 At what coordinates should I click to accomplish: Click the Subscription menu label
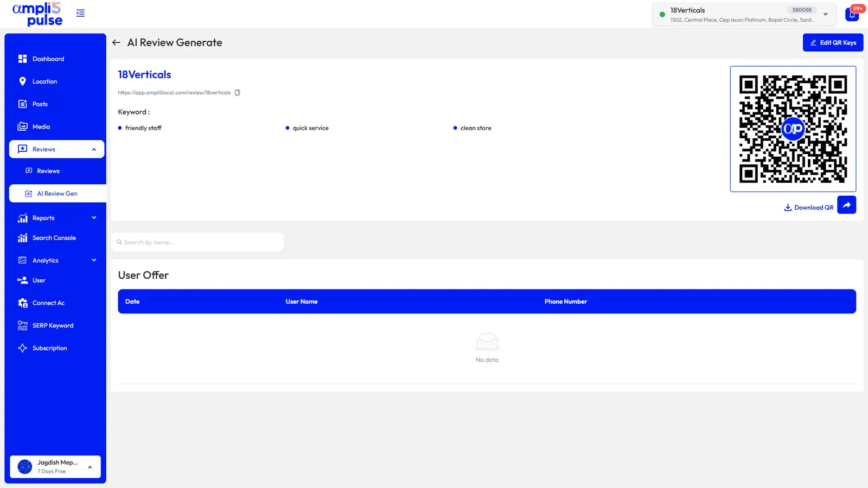point(50,348)
